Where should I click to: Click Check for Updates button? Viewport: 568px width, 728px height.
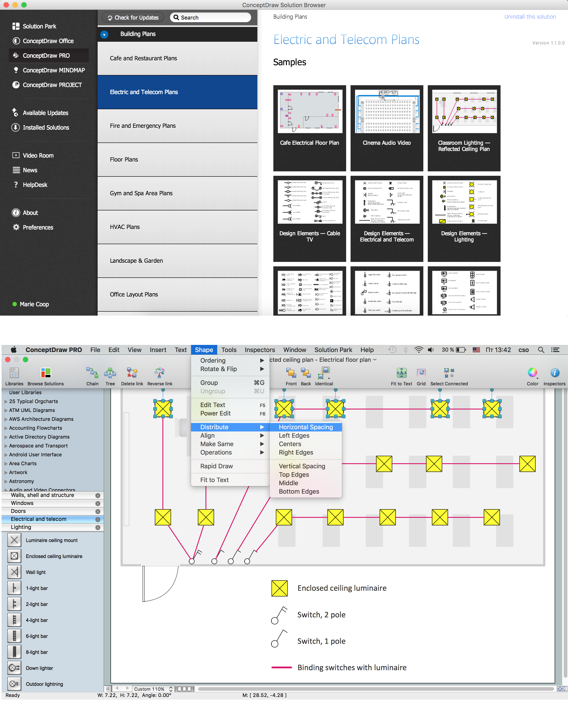pyautogui.click(x=132, y=17)
